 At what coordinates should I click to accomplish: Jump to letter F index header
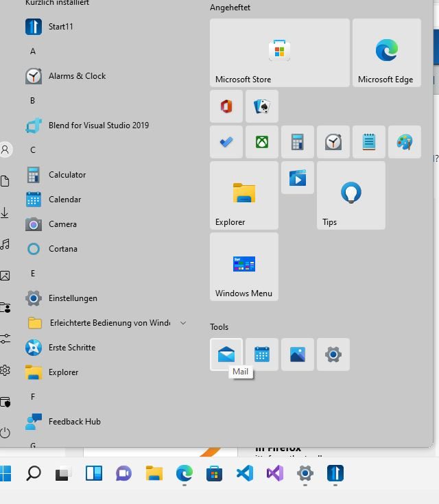pos(32,397)
